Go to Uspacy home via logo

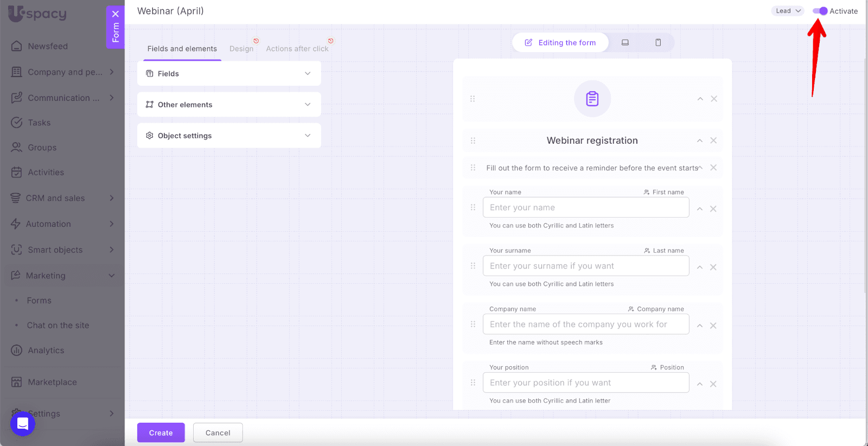pyautogui.click(x=37, y=14)
